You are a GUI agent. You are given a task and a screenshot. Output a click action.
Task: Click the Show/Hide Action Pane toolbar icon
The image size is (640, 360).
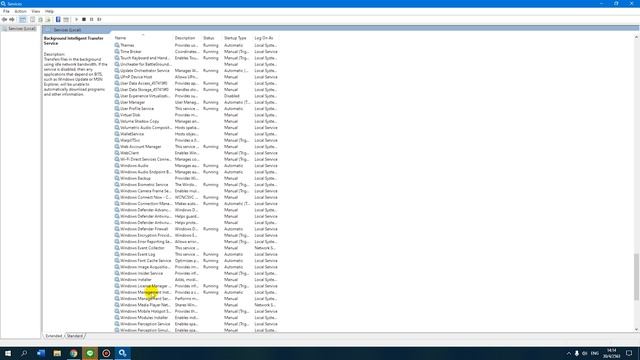[x=66, y=20]
